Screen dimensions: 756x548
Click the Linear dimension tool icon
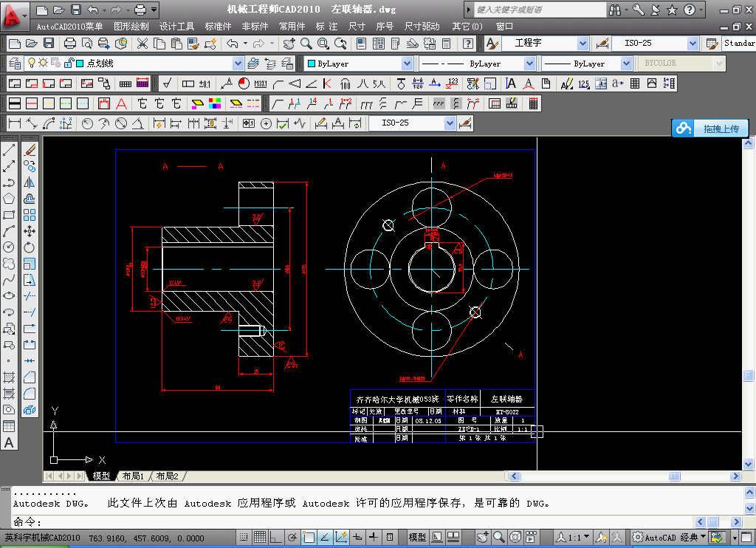(15, 123)
